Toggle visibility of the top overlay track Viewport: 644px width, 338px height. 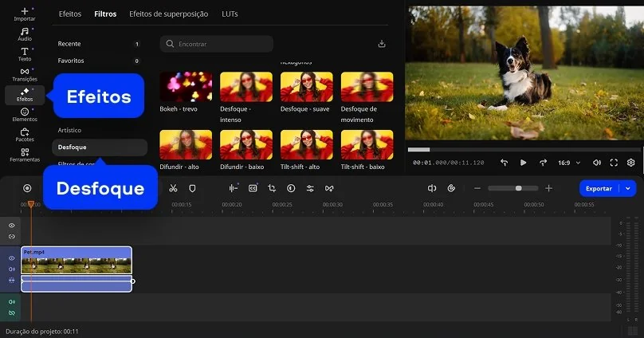pyautogui.click(x=11, y=226)
